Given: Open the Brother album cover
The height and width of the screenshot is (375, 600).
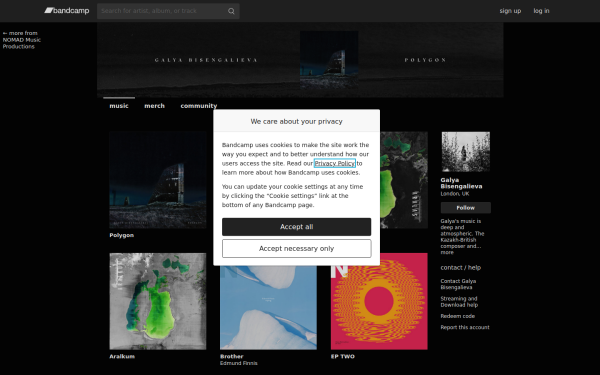Looking at the screenshot, I should tap(268, 308).
